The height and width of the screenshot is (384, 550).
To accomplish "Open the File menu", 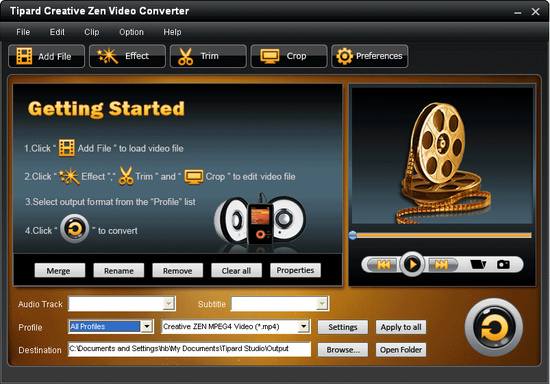I will (x=23, y=32).
